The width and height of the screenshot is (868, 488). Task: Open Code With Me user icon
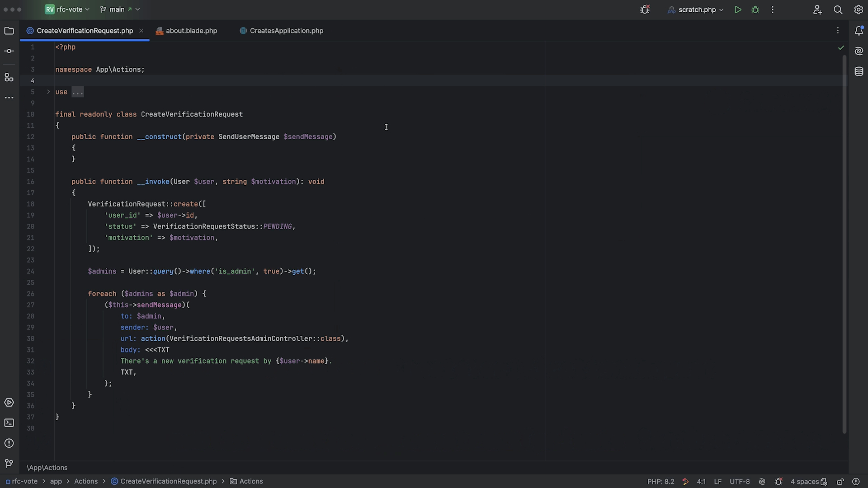pyautogui.click(x=818, y=9)
